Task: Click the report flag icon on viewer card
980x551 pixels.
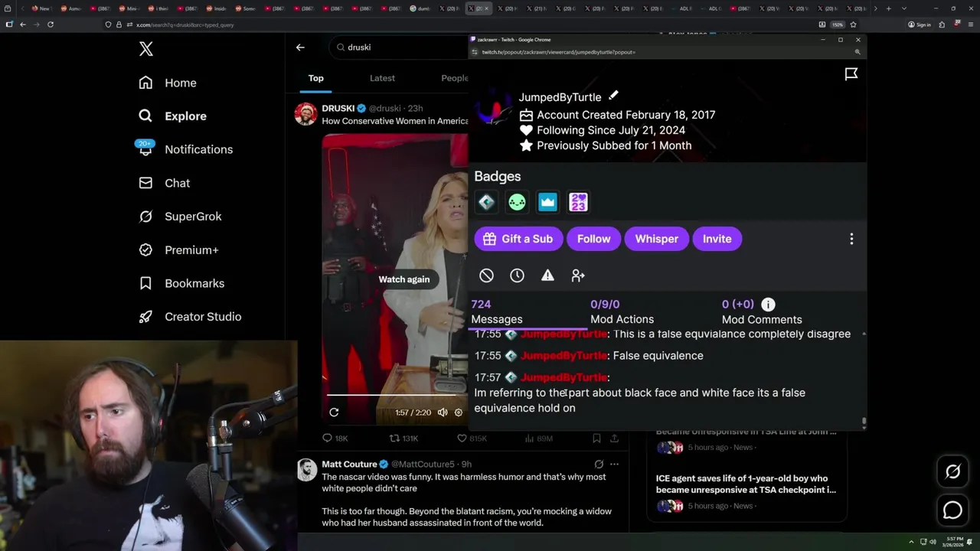Action: (851, 74)
